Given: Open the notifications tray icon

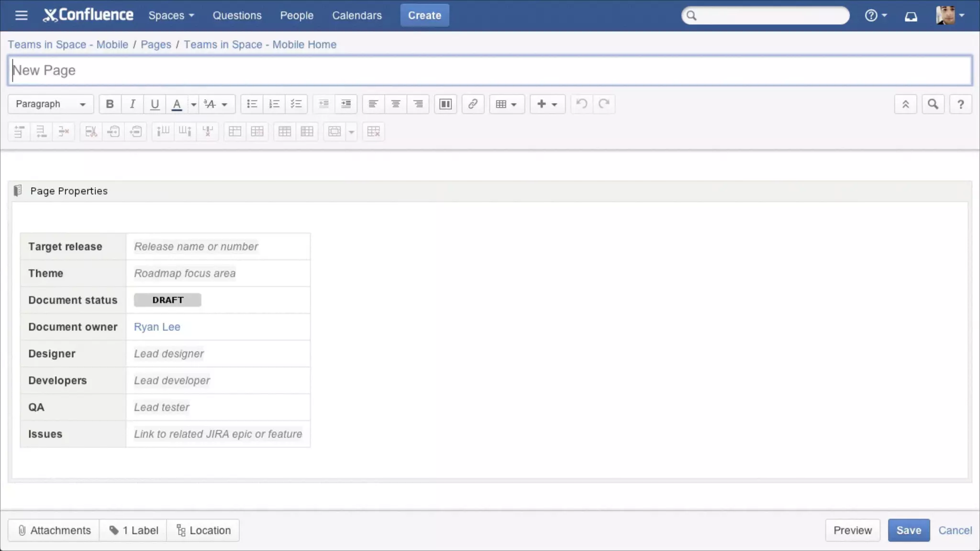Looking at the screenshot, I should [911, 16].
